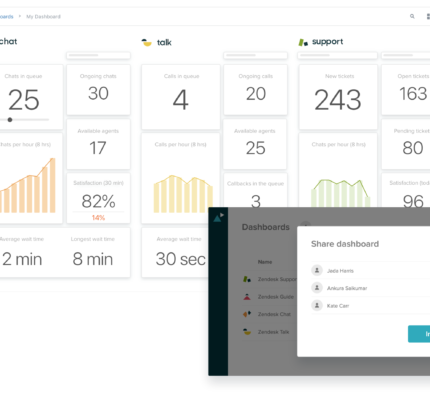Click the green support per hour chart

click(x=340, y=193)
